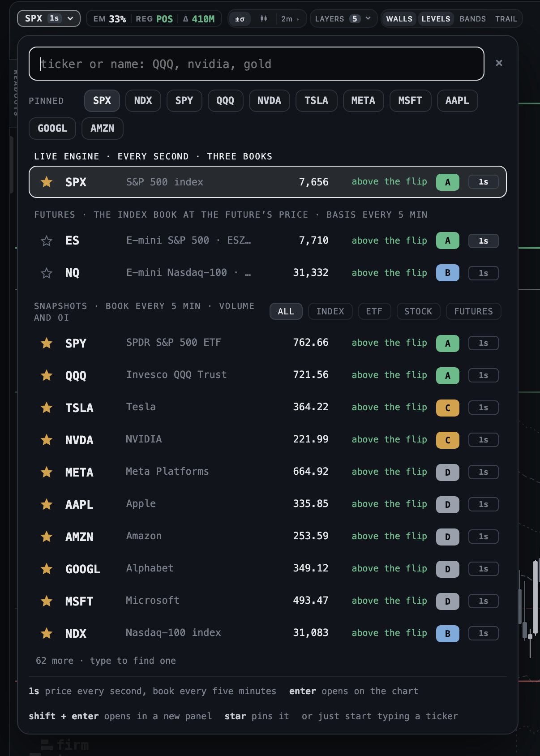Close the ticker search panel
The height and width of the screenshot is (756, 540).
(x=499, y=63)
